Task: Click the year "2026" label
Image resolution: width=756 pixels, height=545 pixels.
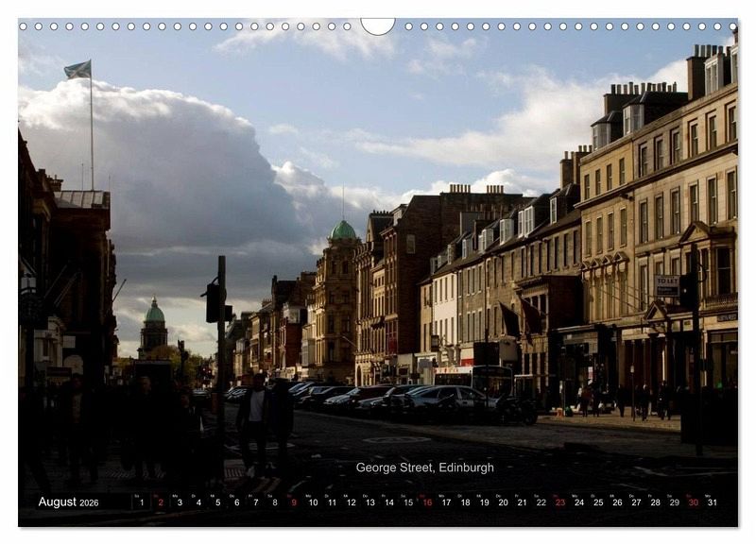Action: [x=89, y=503]
